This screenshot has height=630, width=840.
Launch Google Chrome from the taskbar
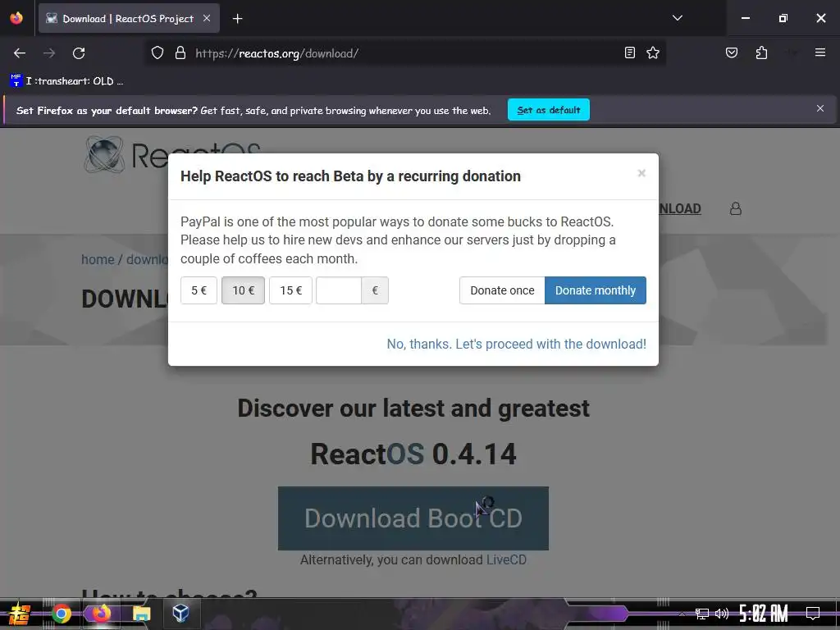tap(62, 614)
